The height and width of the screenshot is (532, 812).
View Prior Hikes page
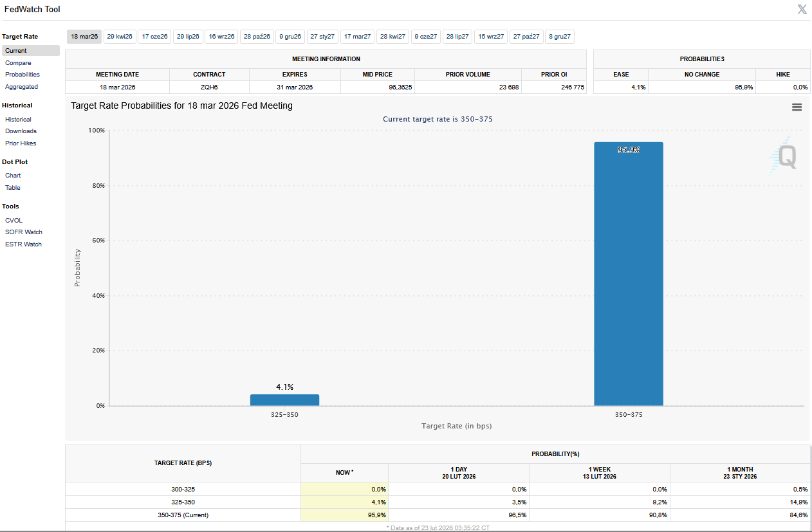click(21, 143)
